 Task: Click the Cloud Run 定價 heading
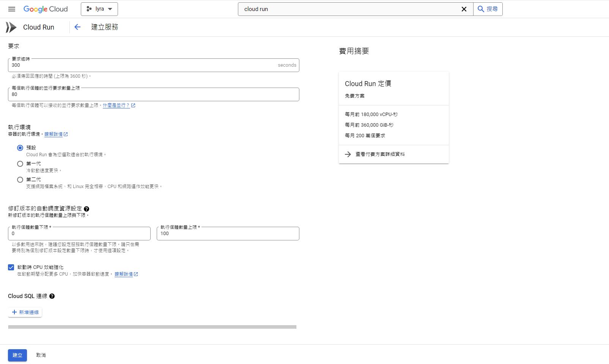click(368, 84)
